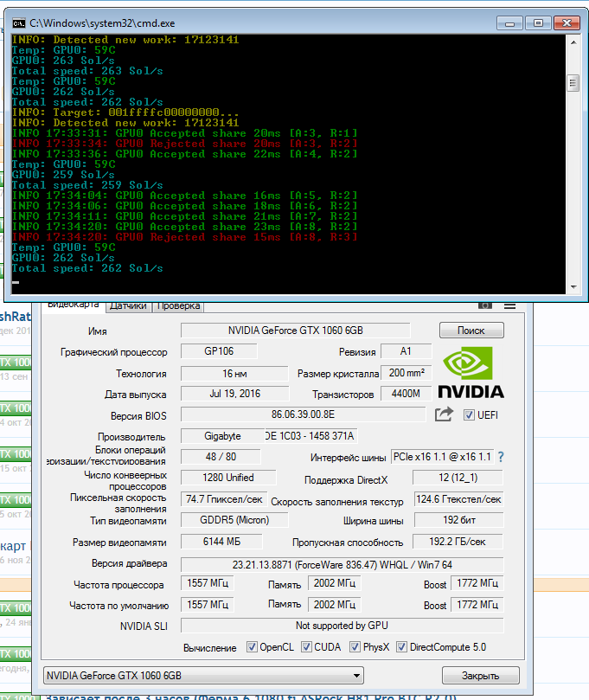Click the Gigabyte manufacturer field

pyautogui.click(x=222, y=436)
